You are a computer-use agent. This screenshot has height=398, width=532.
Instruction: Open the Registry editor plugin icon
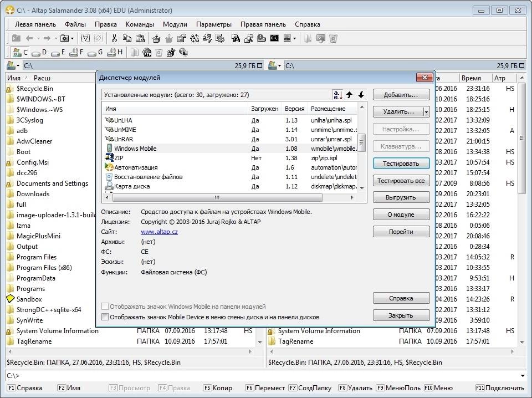pos(171,52)
